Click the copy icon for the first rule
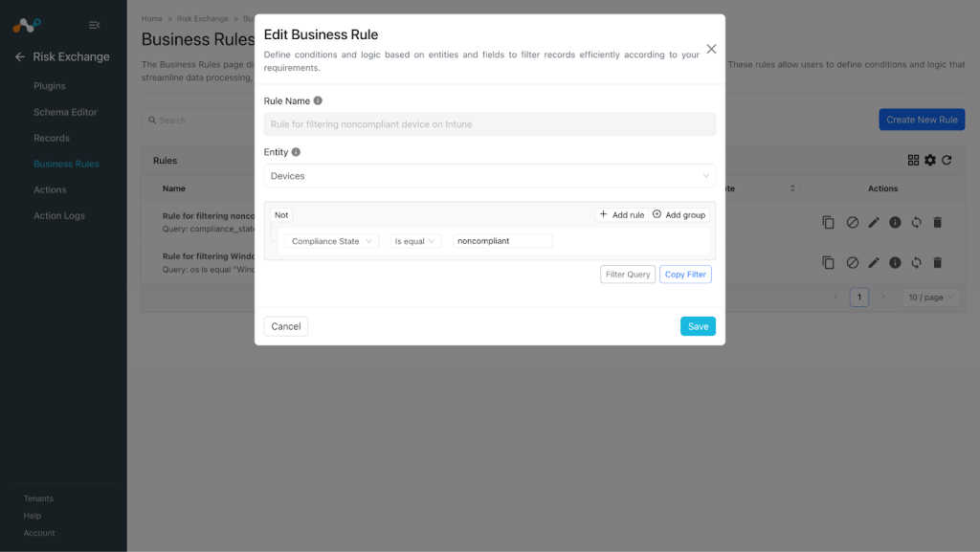The width and height of the screenshot is (980, 552). [x=828, y=222]
